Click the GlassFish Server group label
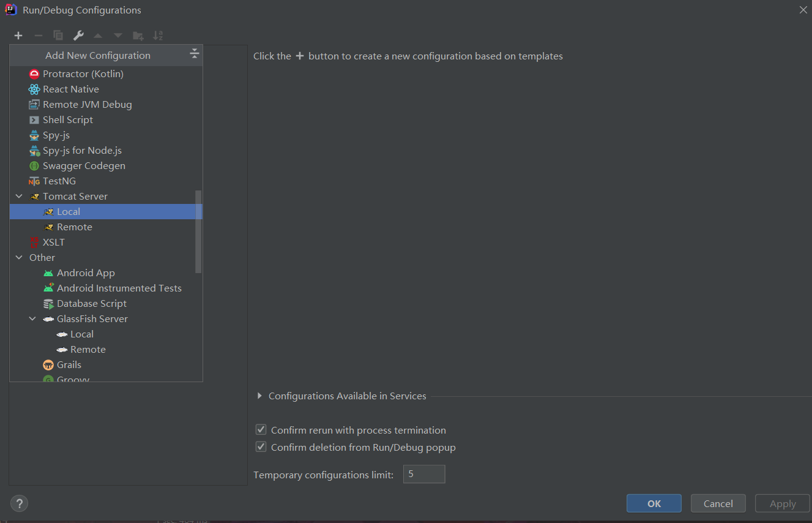812x523 pixels. coord(92,318)
